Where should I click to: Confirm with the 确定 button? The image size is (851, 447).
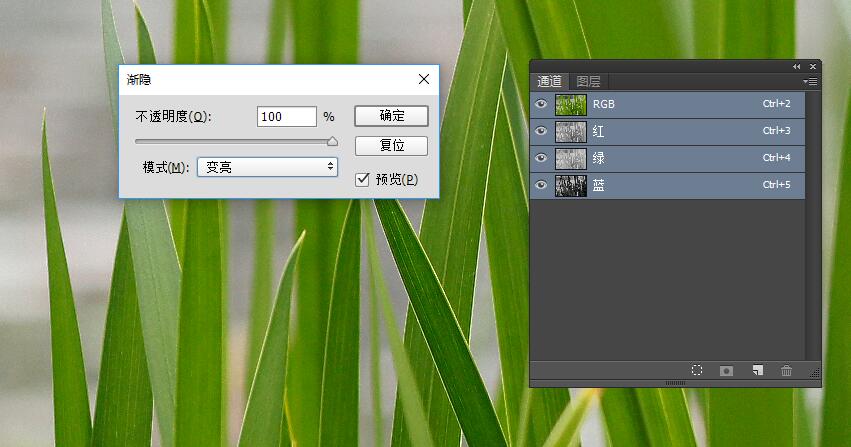[391, 116]
